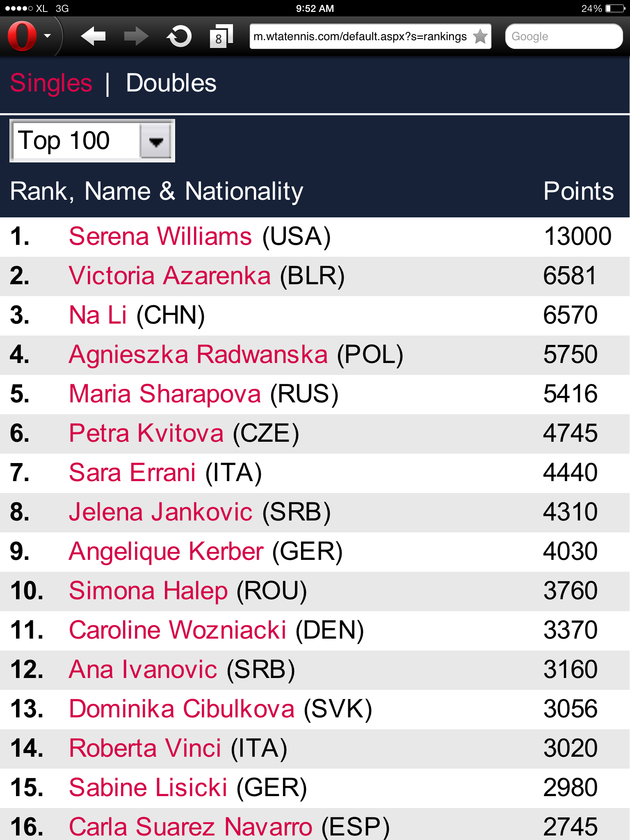Open the tabs overview showing 8
The image size is (630, 840).
221,36
